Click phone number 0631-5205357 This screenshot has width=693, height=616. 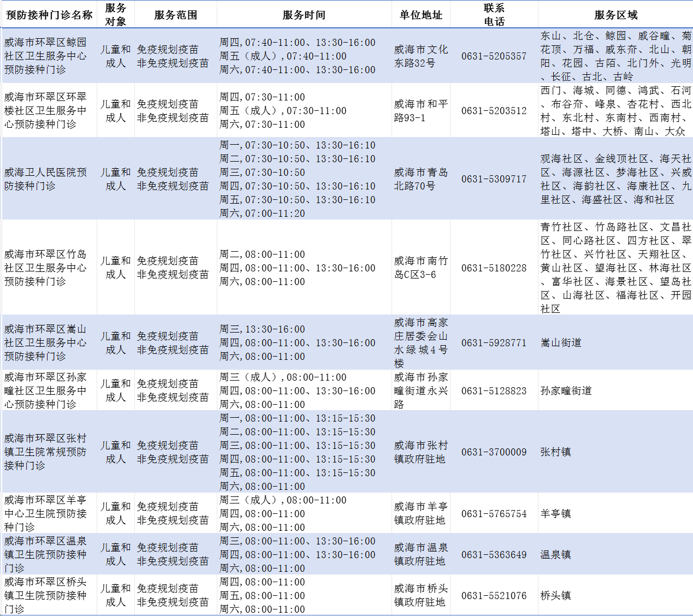pos(494,56)
